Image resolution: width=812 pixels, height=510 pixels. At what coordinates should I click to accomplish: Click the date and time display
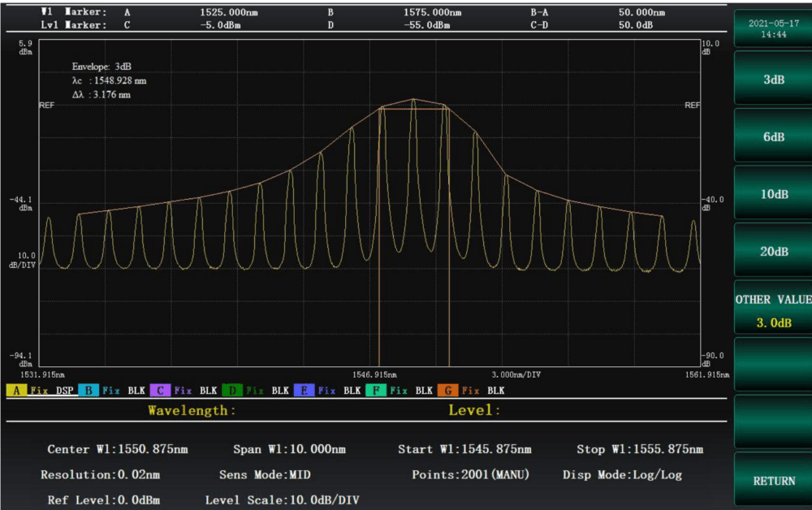[x=773, y=28]
